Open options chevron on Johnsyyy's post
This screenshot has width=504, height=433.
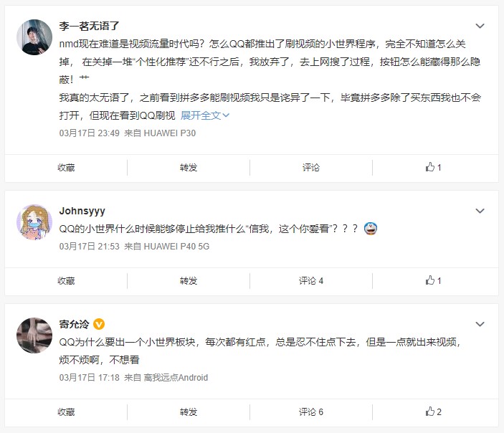pos(480,211)
